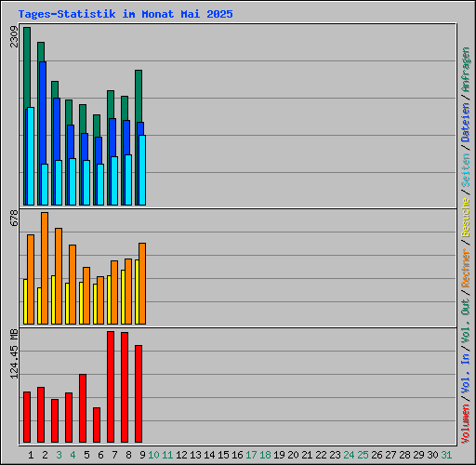Click day label '15'
This screenshot has width=476, height=465.
(223, 455)
